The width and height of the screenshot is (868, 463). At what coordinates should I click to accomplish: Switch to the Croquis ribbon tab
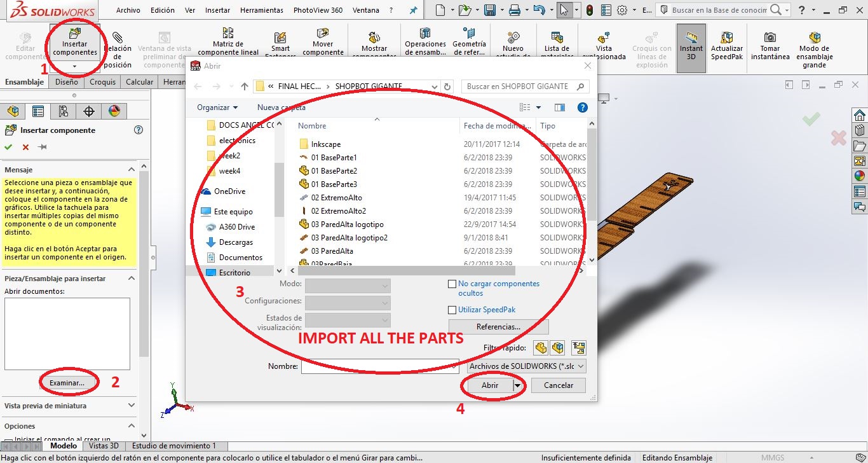click(x=102, y=81)
